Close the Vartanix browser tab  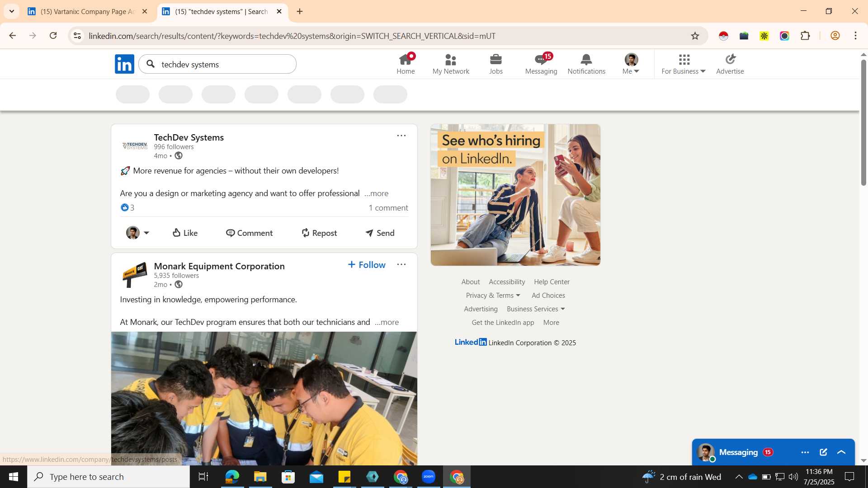coord(145,11)
